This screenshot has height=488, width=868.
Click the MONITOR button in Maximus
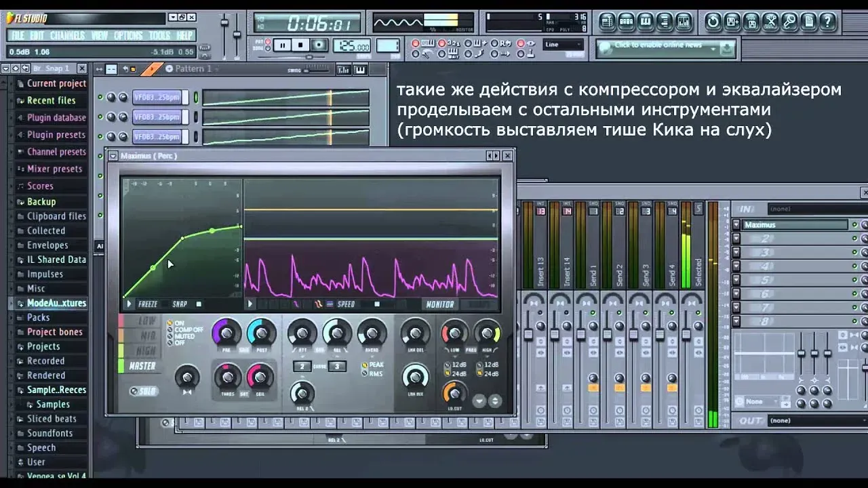[440, 304]
